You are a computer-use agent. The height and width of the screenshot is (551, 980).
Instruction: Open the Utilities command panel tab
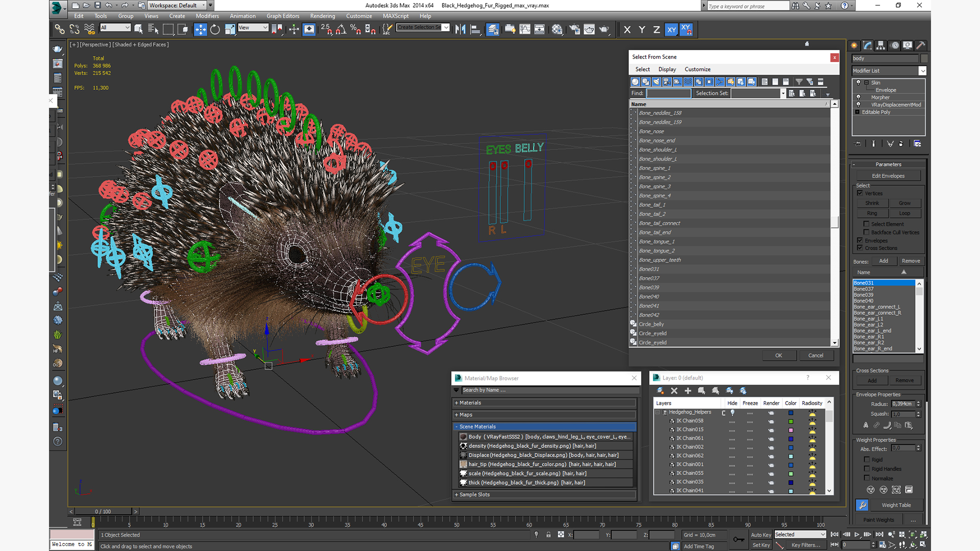click(920, 45)
